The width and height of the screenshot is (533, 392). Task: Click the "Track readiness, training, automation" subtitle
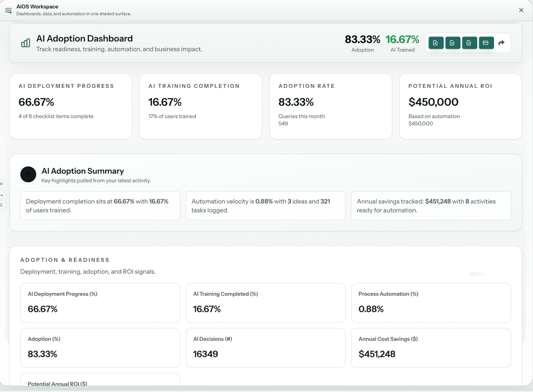[119, 49]
